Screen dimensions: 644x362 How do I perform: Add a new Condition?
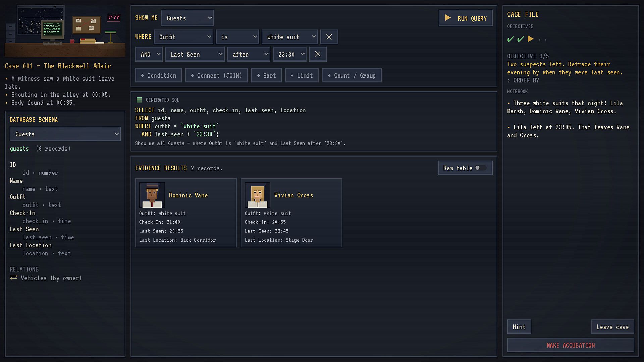point(158,75)
